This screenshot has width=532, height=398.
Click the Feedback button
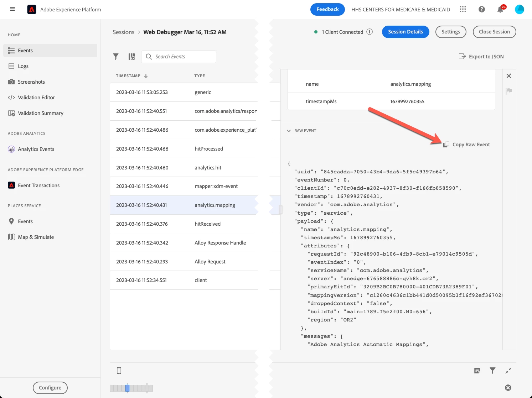tap(327, 9)
